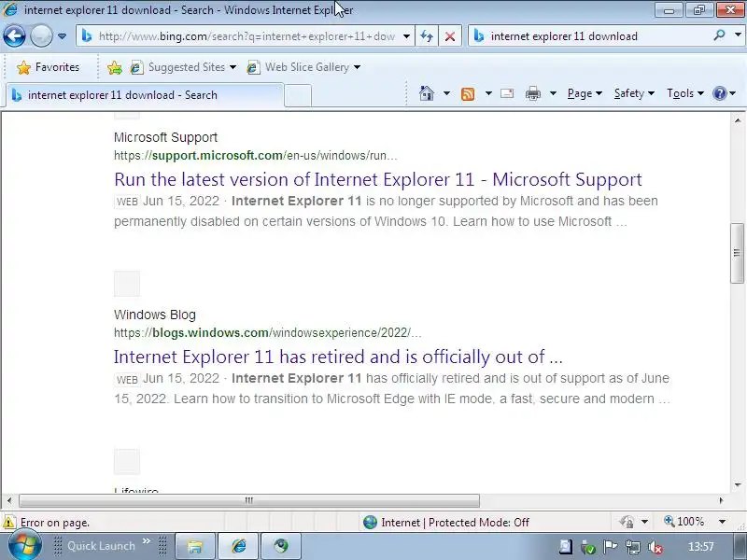The width and height of the screenshot is (747, 560).
Task: Open the Windows Start button
Action: pyautogui.click(x=24, y=546)
